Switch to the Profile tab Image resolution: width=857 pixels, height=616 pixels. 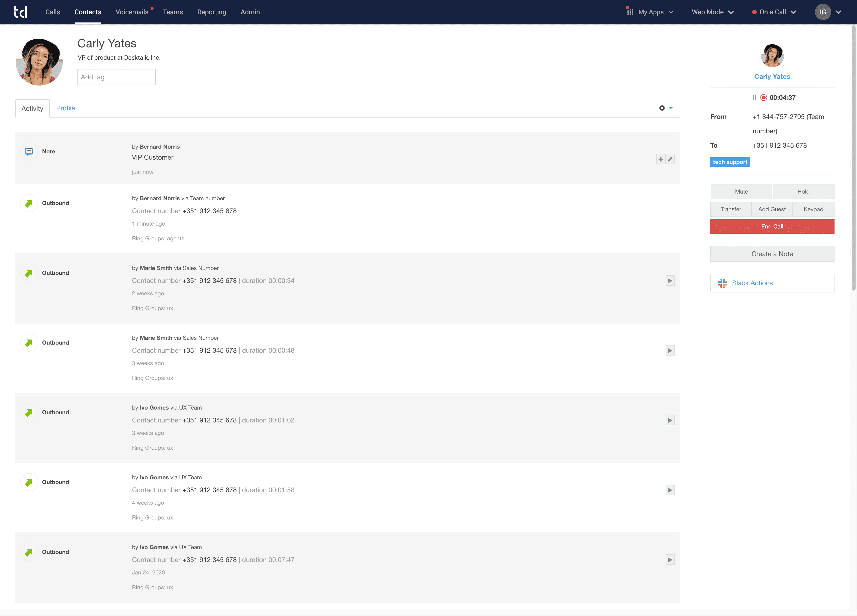coord(65,108)
